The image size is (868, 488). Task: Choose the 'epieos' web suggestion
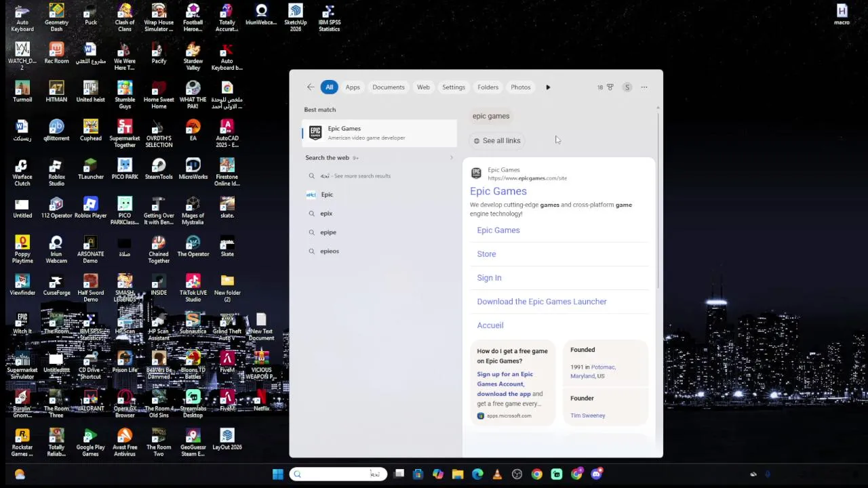point(380,251)
